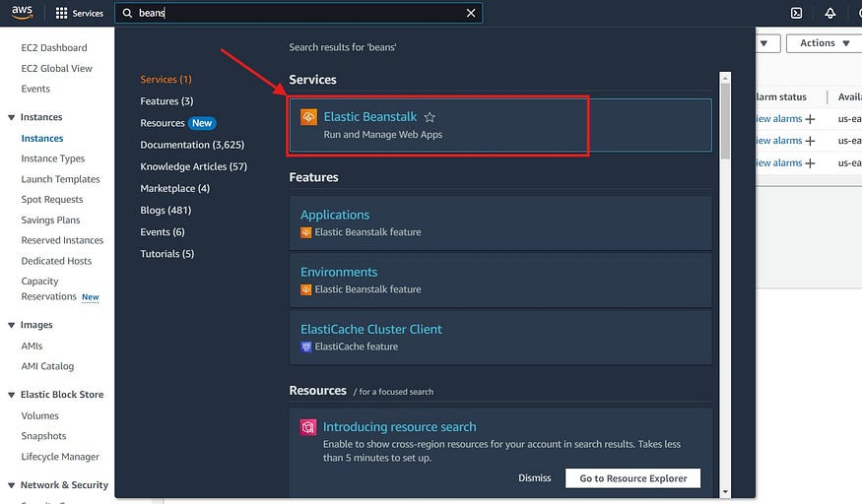Image resolution: width=862 pixels, height=504 pixels.
Task: Open the Actions dropdown
Action: (x=824, y=43)
